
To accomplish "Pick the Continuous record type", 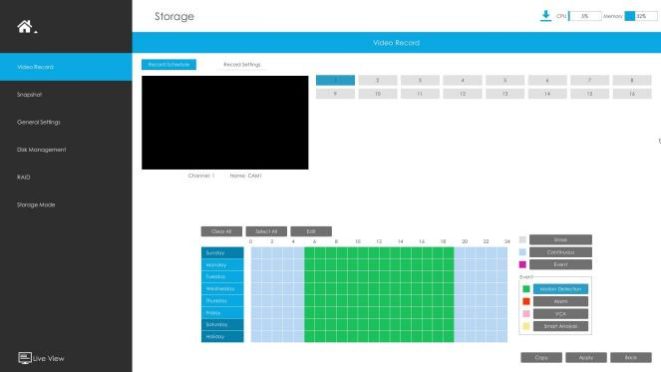I will click(561, 252).
